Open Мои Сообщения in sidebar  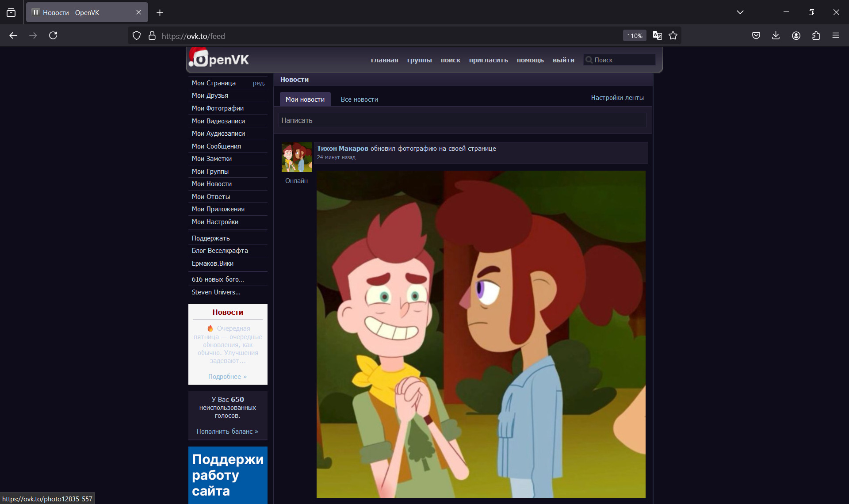pyautogui.click(x=216, y=146)
